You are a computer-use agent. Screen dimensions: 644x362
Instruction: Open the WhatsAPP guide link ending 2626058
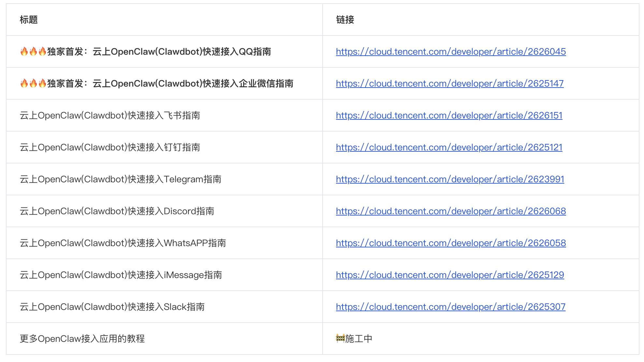[x=451, y=243]
